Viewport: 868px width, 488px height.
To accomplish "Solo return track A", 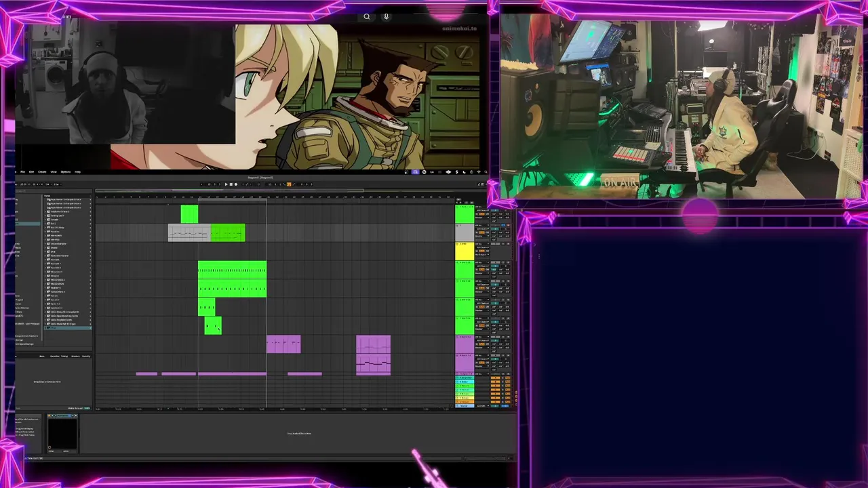I will pyautogui.click(x=502, y=378).
